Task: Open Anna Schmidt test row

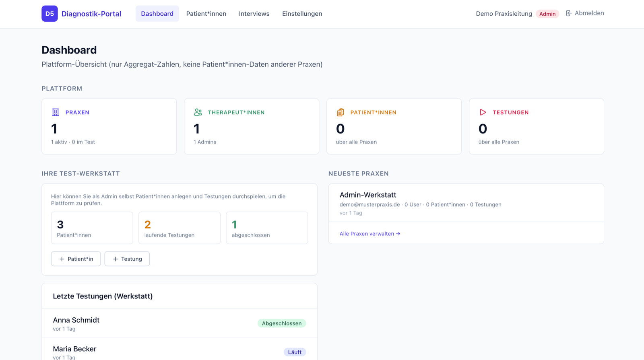Action: click(x=180, y=323)
